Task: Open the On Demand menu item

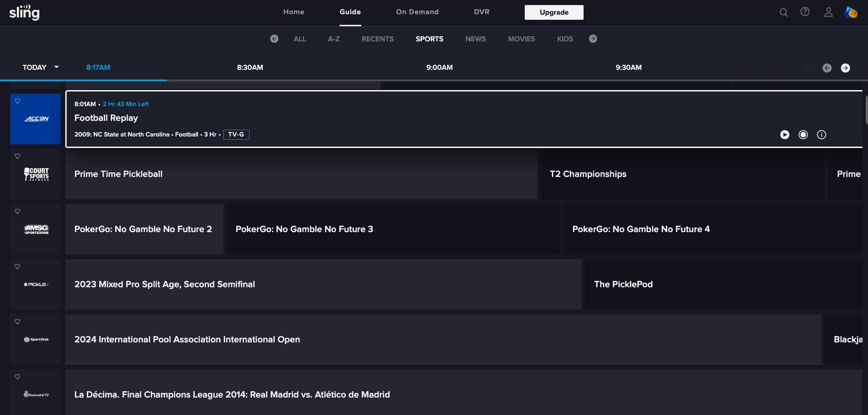Action: click(417, 12)
